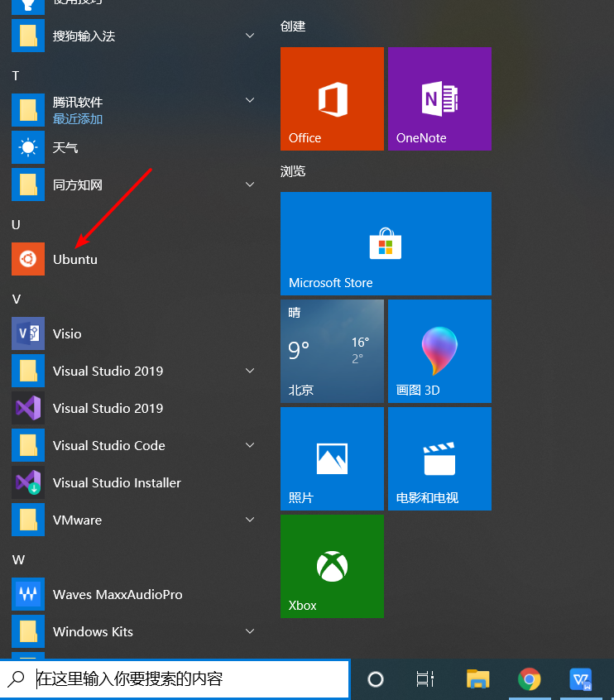Expand the Visual Studio 2019 folder chevron

pos(250,371)
